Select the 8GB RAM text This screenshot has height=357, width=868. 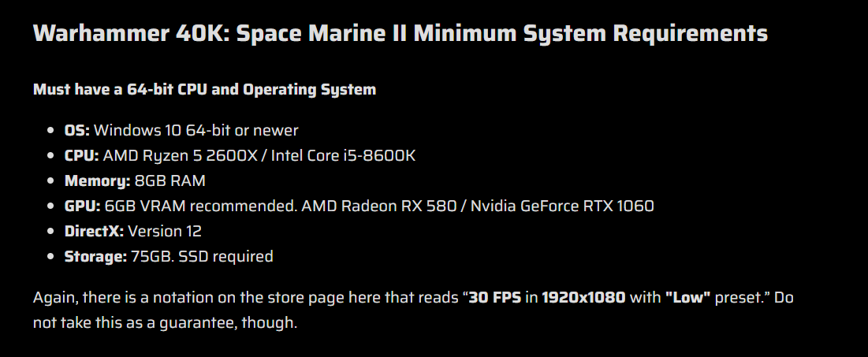click(170, 181)
